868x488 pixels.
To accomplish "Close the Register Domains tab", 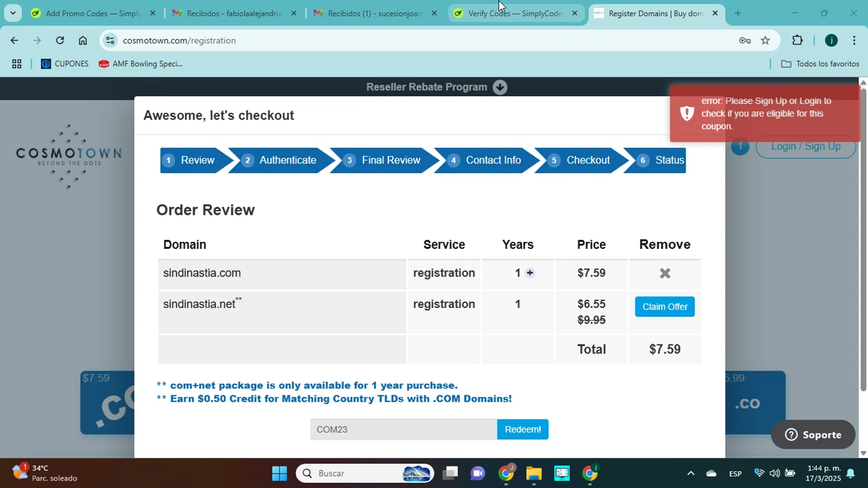I will (x=715, y=13).
